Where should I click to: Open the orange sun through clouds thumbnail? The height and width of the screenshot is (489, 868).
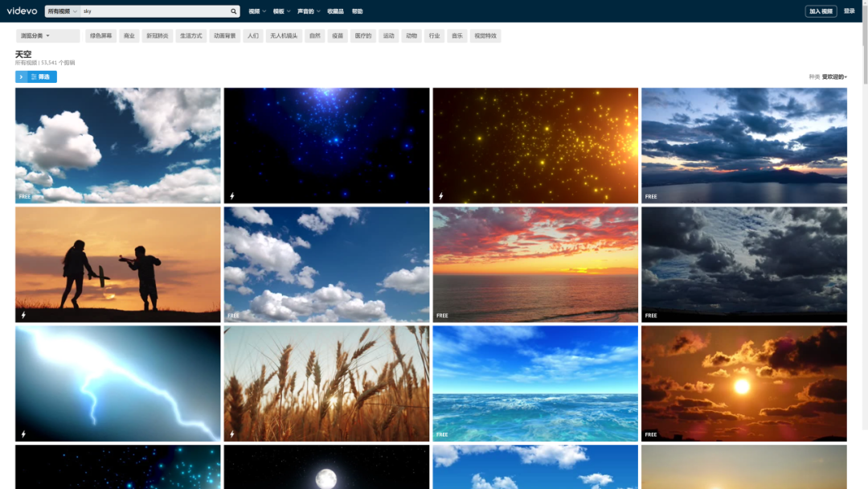pos(744,384)
